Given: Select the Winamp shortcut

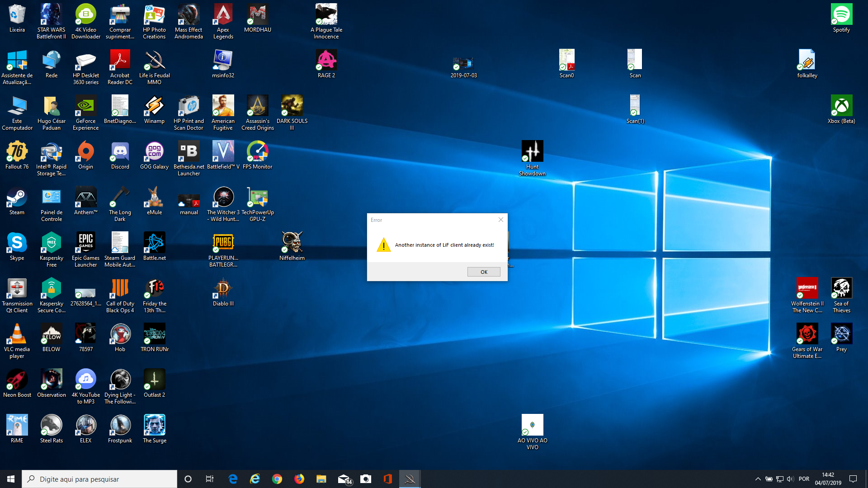Looking at the screenshot, I should (155, 110).
